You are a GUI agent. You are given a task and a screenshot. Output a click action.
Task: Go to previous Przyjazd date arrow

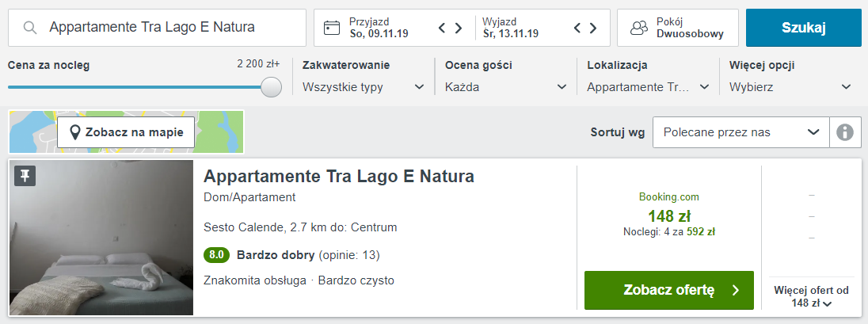(x=442, y=28)
